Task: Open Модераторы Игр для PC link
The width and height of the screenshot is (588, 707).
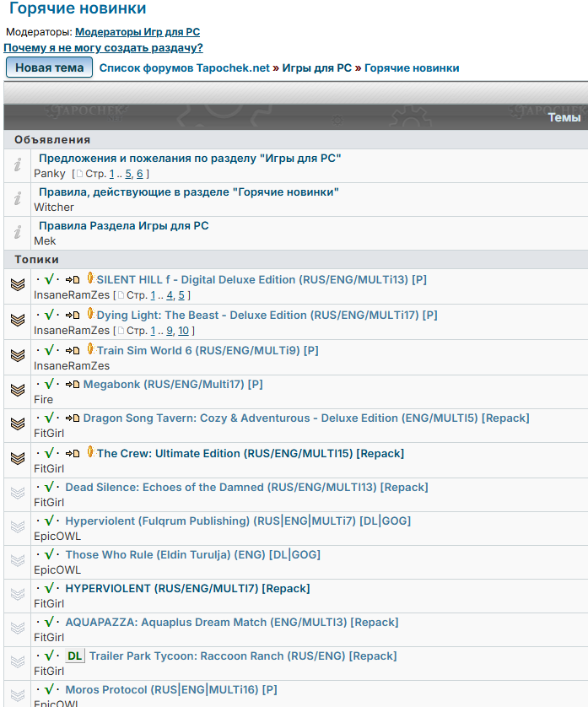Action: (x=138, y=32)
